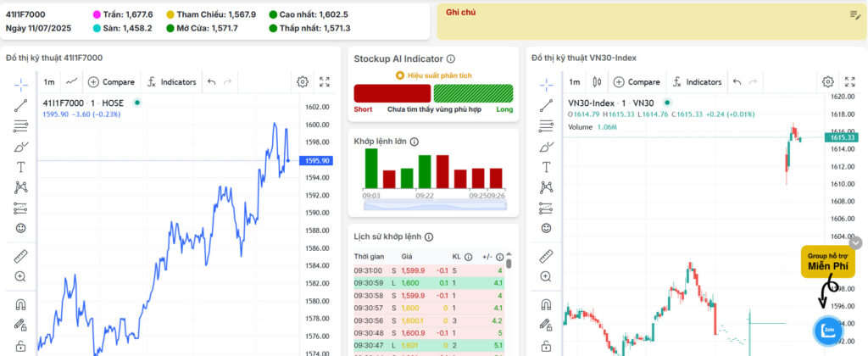Toggle magnet mode in VN30-Index chart

[547, 304]
